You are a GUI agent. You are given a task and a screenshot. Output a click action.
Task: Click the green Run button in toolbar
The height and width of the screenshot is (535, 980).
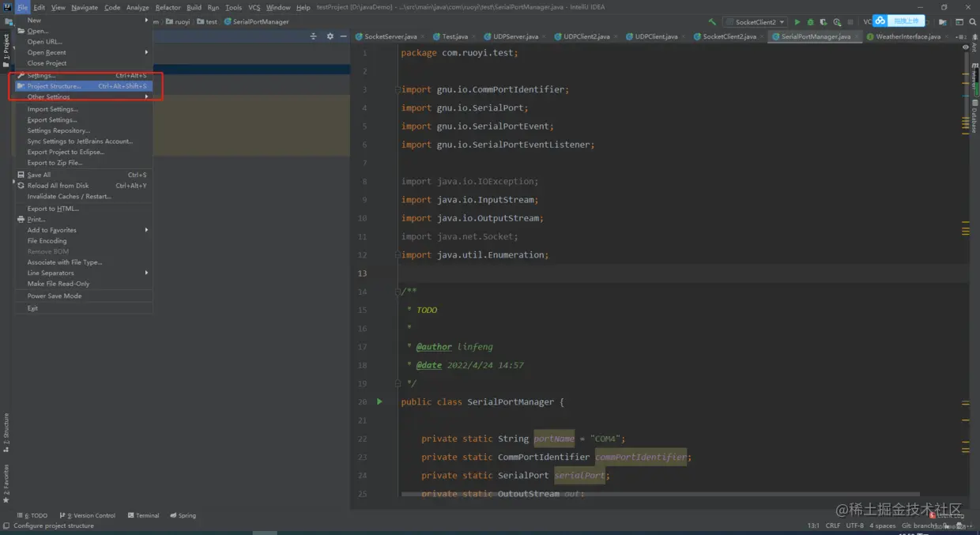tap(797, 22)
